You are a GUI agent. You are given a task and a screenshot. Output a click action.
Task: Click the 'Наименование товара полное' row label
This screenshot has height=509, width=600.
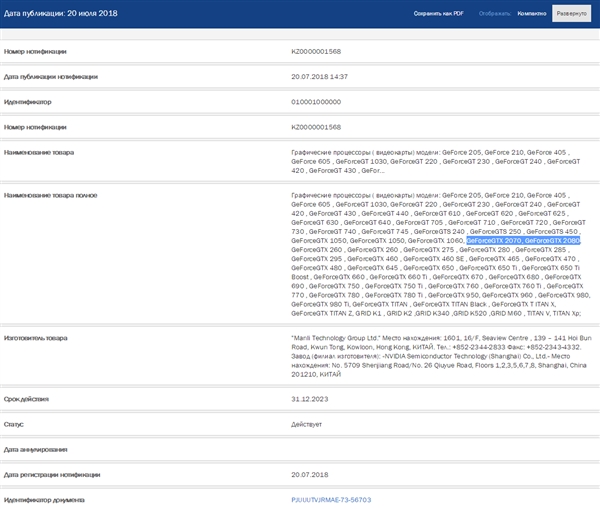click(49, 194)
